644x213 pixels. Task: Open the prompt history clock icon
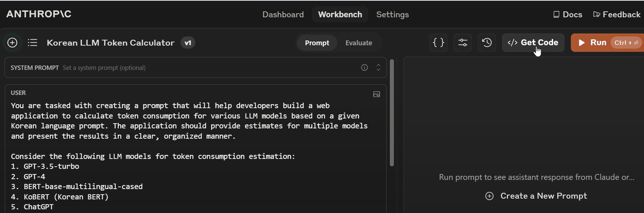click(x=487, y=43)
